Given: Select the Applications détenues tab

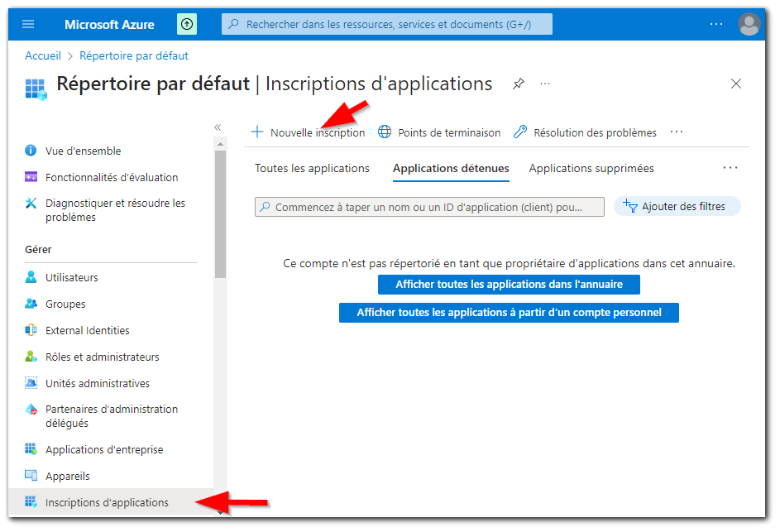Looking at the screenshot, I should coord(451,168).
